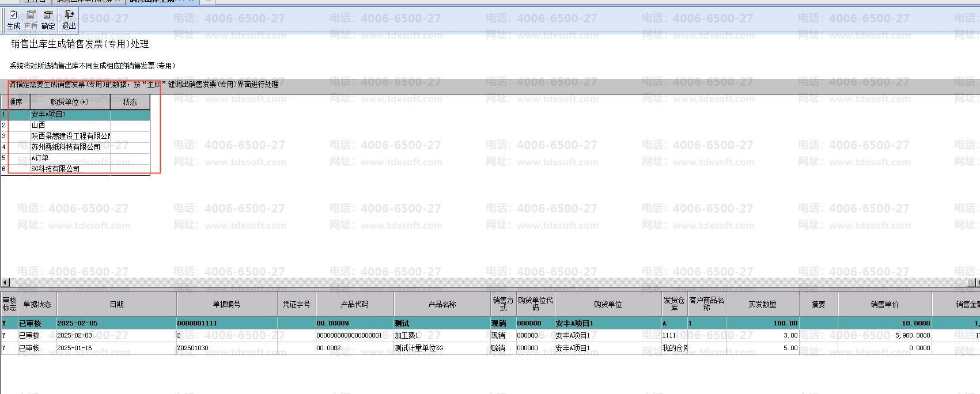Click the 购货单位(*) column header in upper table
This screenshot has width=980, height=394.
(70, 102)
